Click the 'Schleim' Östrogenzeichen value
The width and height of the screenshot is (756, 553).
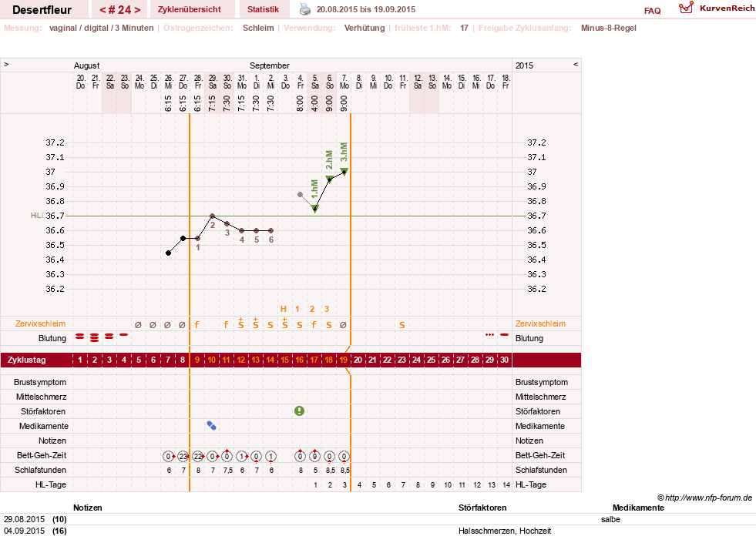click(258, 28)
